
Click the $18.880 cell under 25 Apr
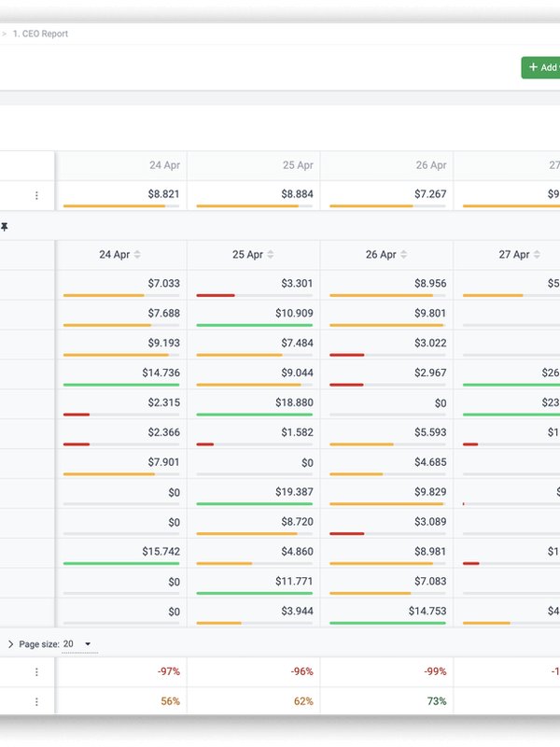click(254, 402)
